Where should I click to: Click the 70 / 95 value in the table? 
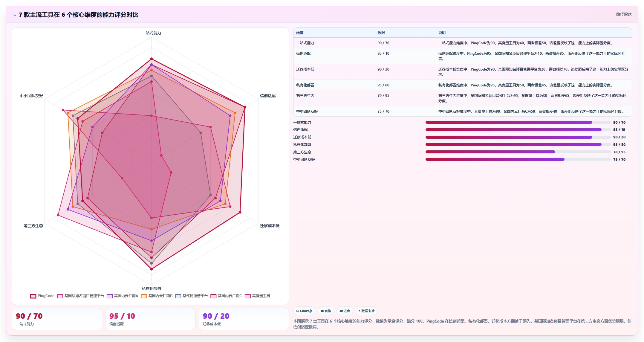383,96
